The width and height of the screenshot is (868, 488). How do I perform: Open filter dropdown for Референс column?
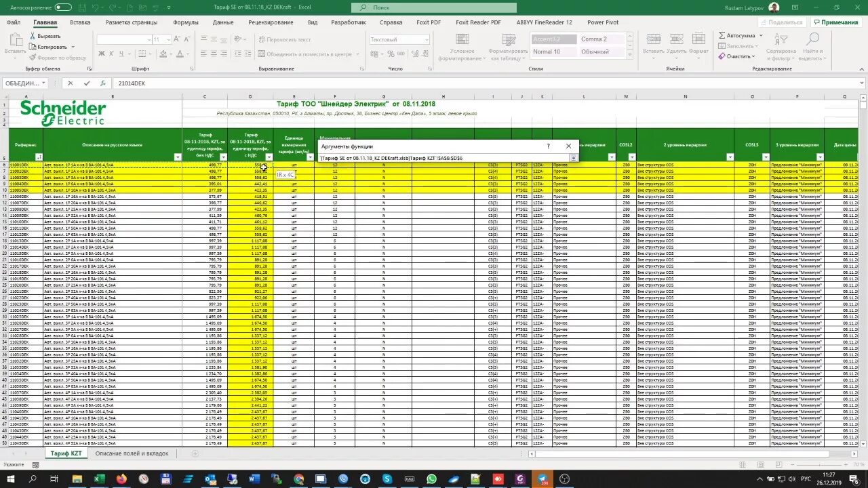[38, 157]
